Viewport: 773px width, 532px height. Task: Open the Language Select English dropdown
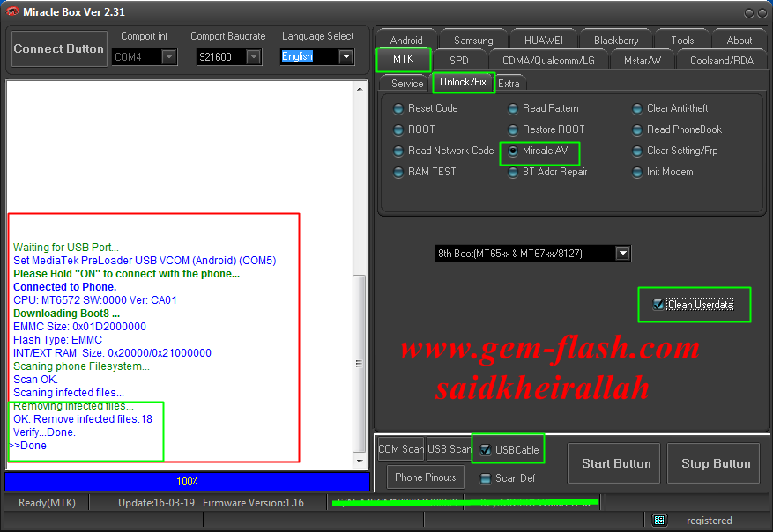(346, 57)
